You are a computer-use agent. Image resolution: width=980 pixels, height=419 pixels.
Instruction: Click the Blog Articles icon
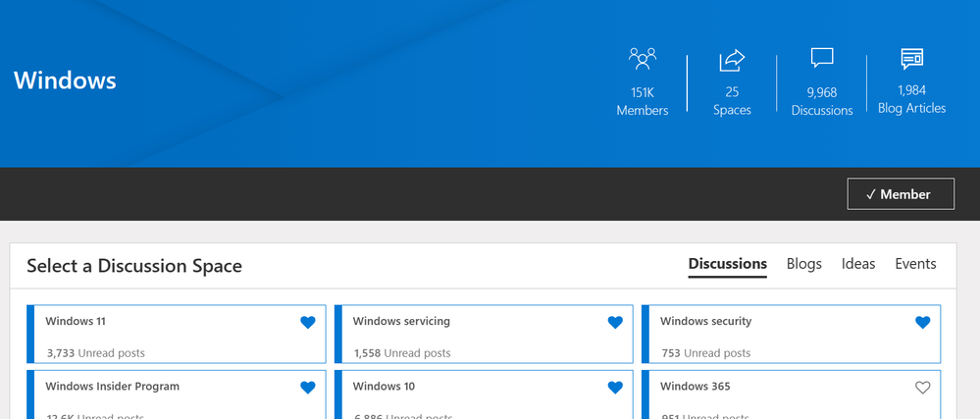click(x=912, y=59)
